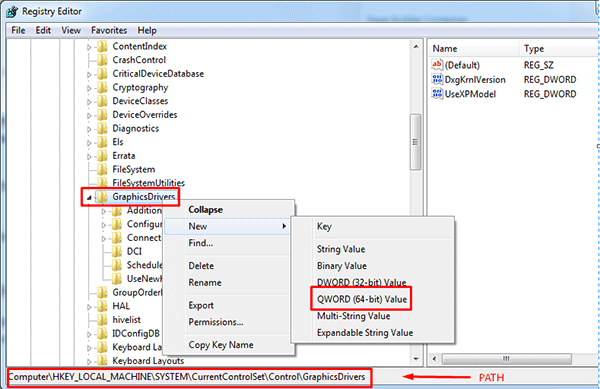Create a new QWORD (64-bit) Value
This screenshot has height=389, width=600.
point(372,299)
